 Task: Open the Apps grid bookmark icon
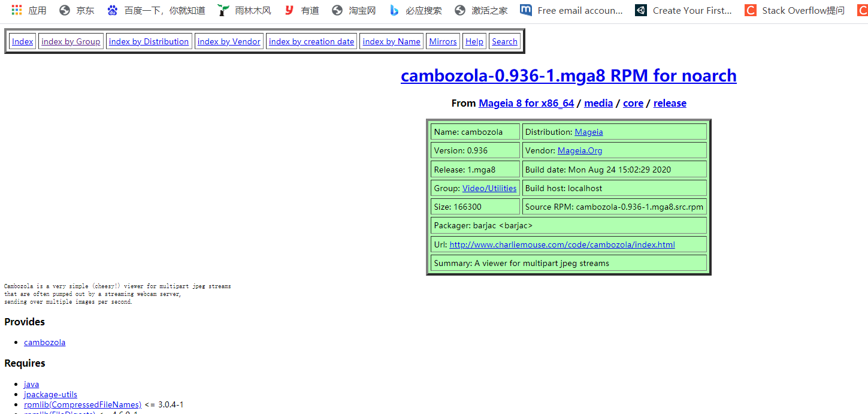[17, 10]
